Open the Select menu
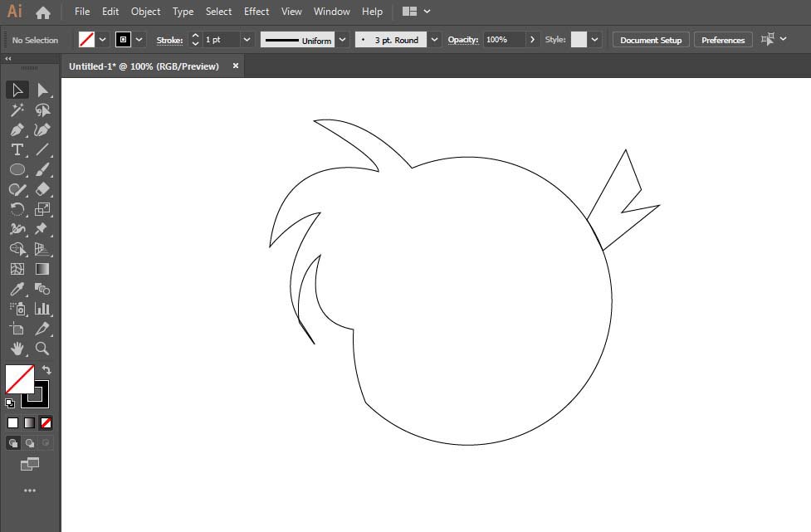 click(219, 12)
